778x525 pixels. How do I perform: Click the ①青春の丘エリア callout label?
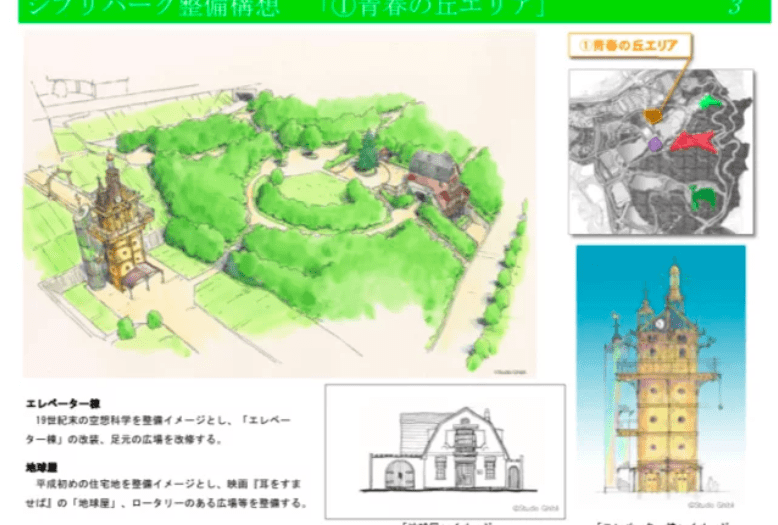click(630, 46)
